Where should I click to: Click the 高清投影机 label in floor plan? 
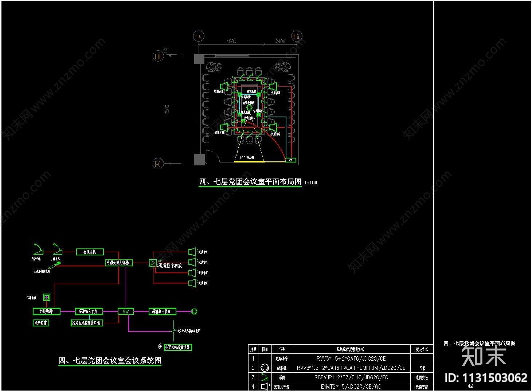(x=249, y=103)
